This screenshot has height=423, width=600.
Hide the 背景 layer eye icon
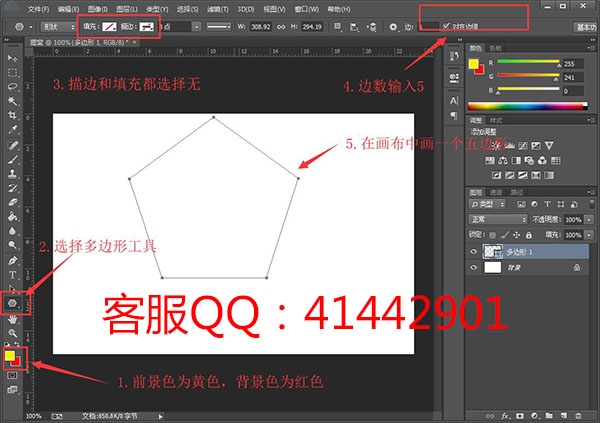474,267
